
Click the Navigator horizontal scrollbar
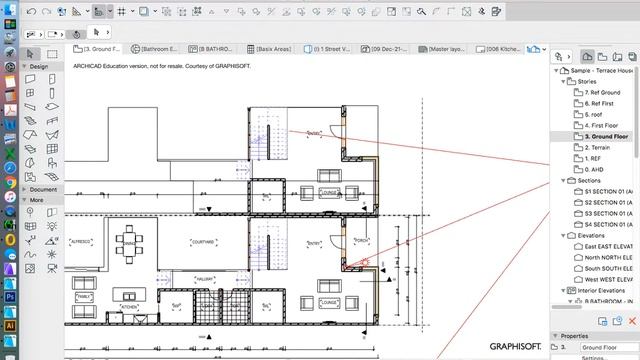click(x=567, y=307)
